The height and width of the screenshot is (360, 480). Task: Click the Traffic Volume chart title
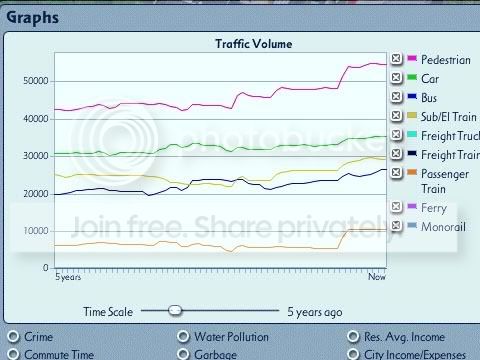point(254,44)
